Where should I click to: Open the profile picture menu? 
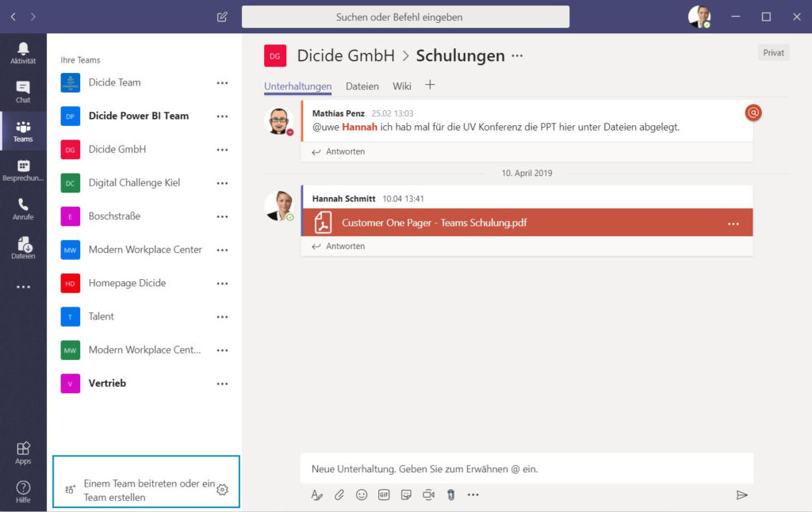699,17
